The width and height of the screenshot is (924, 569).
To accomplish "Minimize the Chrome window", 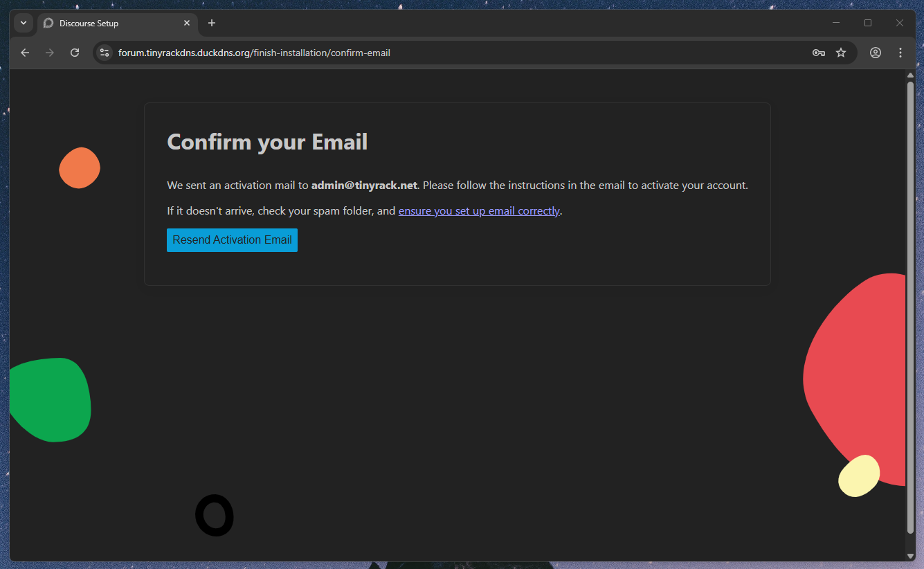I will 836,23.
